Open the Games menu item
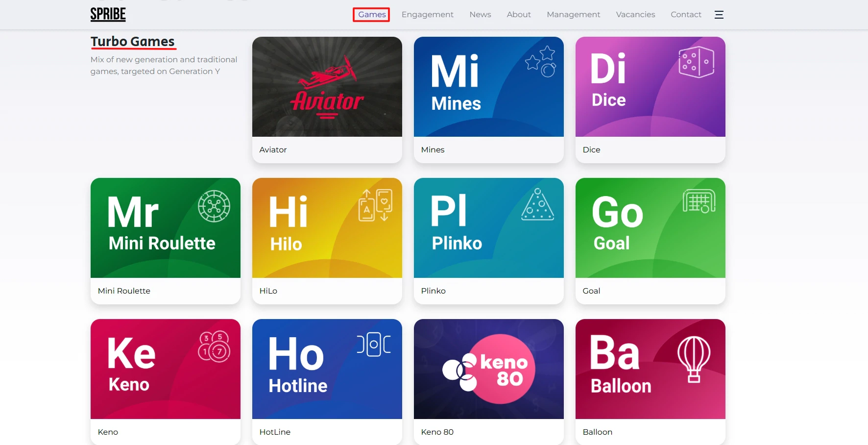Viewport: 868px width, 445px height. (372, 15)
